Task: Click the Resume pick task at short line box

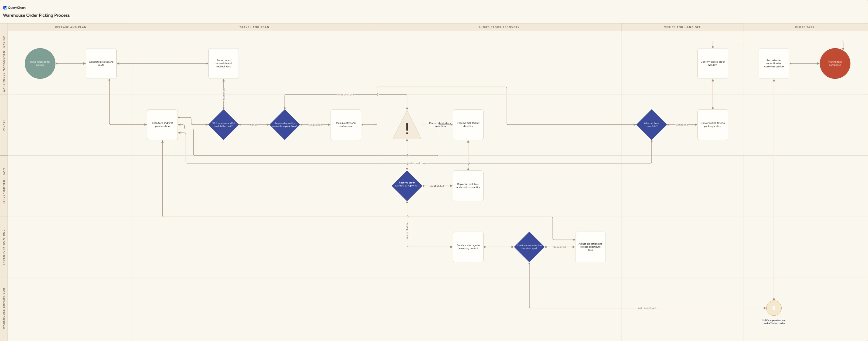Action: (x=468, y=125)
